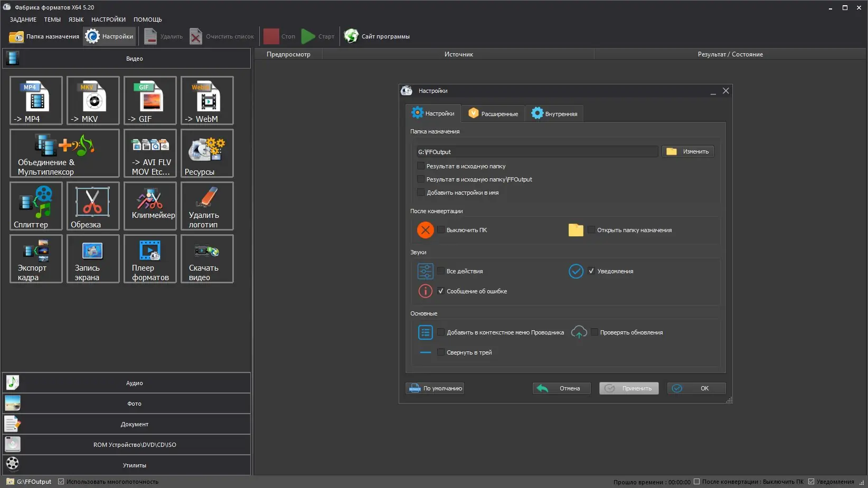Enable Результат в исходную папку\FFOutput checkbox

[x=421, y=179]
